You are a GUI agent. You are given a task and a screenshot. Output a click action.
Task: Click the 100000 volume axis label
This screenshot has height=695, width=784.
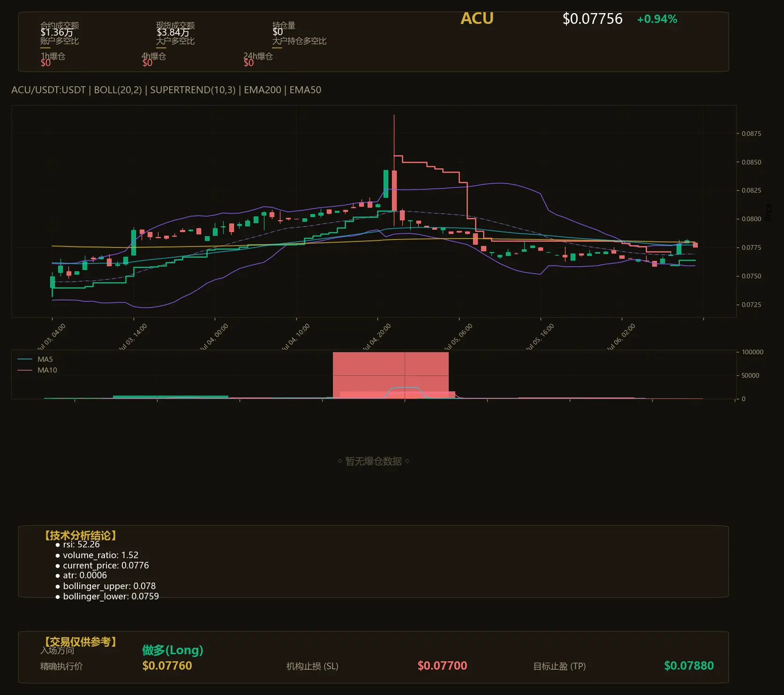(x=753, y=352)
